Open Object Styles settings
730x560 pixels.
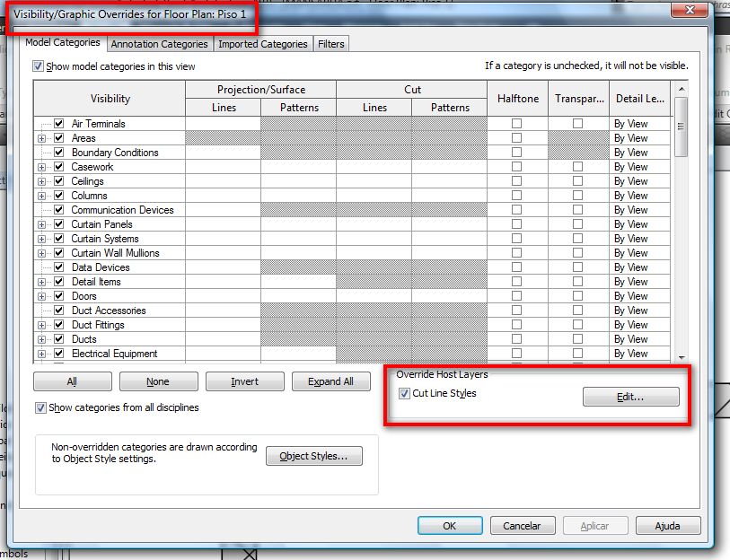(x=314, y=456)
